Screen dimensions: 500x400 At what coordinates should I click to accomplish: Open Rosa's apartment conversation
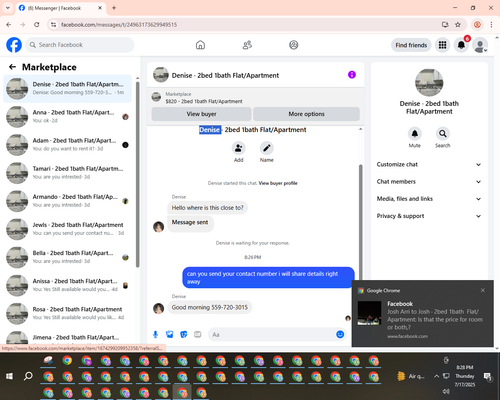pos(67,313)
